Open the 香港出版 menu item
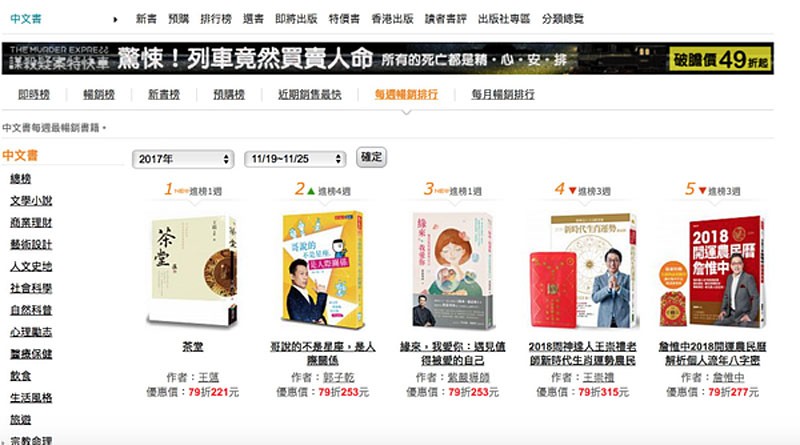Viewport: 800px width, 445px height. (x=392, y=19)
